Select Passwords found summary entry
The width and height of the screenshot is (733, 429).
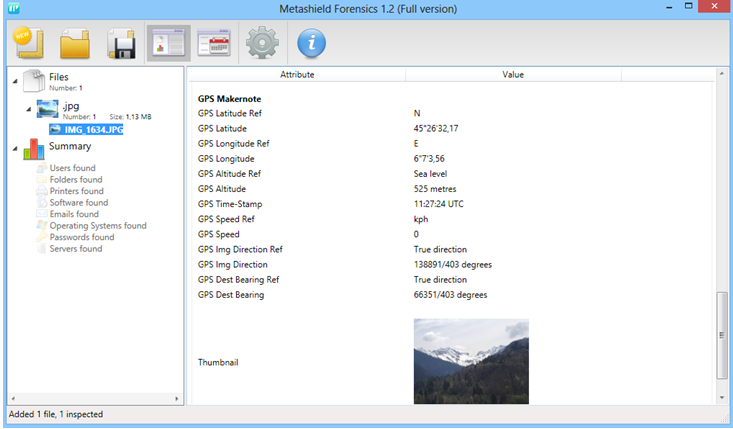point(81,237)
